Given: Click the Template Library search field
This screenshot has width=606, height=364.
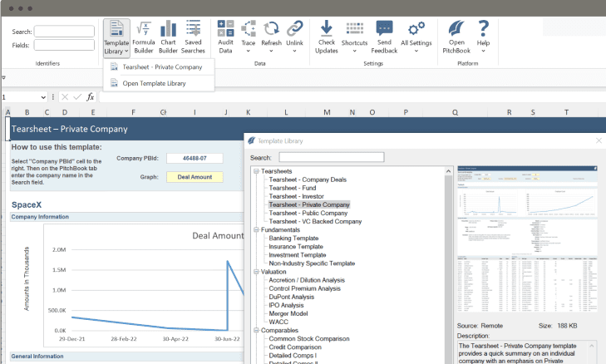Looking at the screenshot, I should (331, 157).
